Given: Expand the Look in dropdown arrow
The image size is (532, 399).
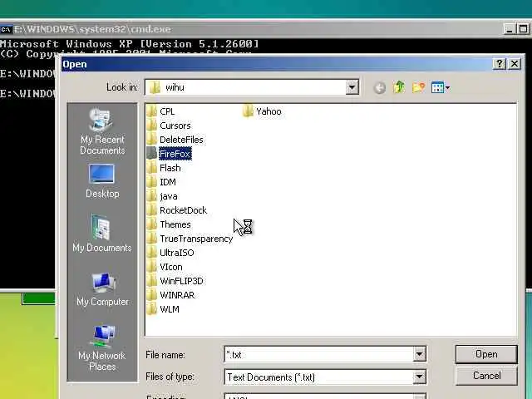Looking at the screenshot, I should [352, 87].
